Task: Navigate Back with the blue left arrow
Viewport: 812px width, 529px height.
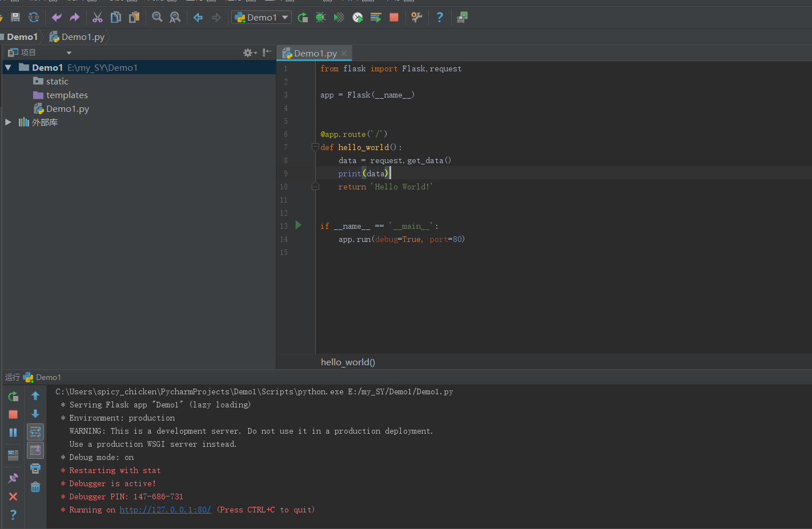Action: coord(198,17)
